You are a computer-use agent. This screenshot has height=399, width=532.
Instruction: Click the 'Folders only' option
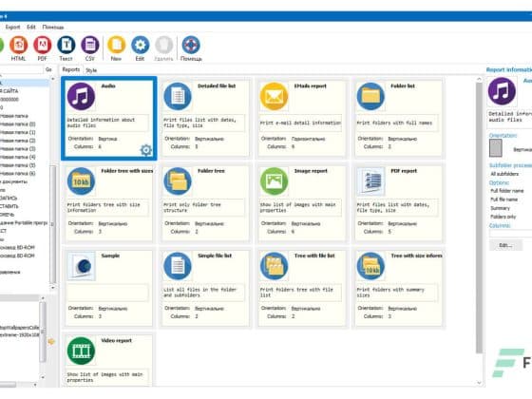[x=503, y=217]
